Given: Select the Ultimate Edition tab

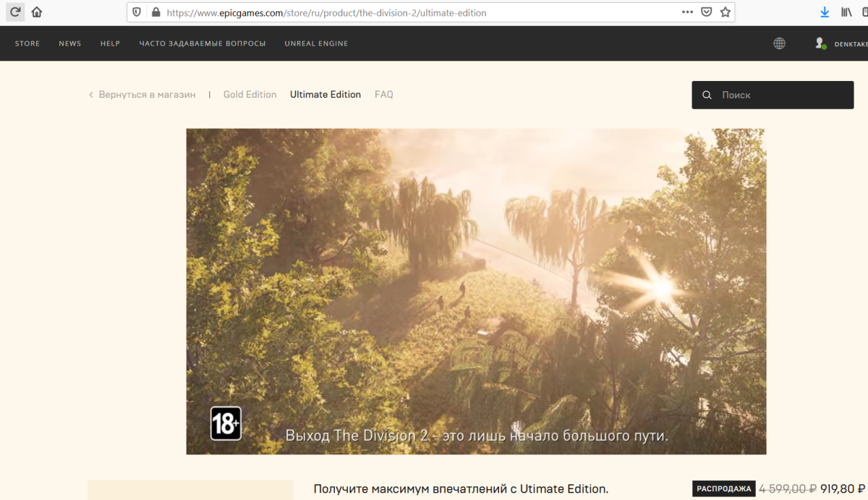Looking at the screenshot, I should pos(325,95).
